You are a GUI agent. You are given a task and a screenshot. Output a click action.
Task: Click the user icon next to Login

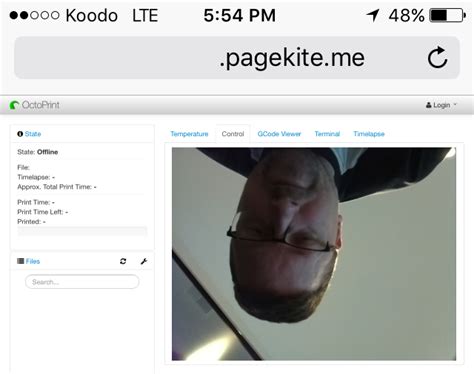(x=429, y=105)
